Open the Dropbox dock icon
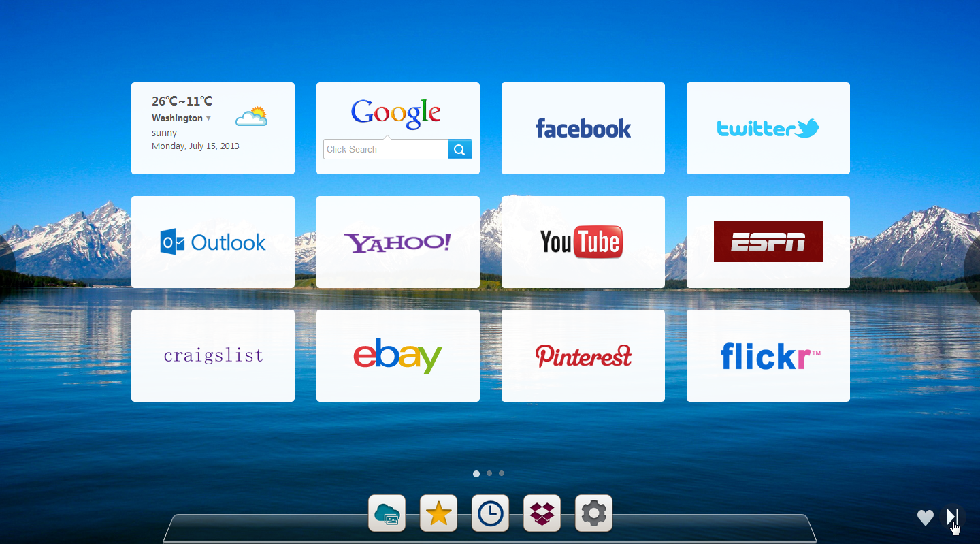980x544 pixels. tap(542, 513)
